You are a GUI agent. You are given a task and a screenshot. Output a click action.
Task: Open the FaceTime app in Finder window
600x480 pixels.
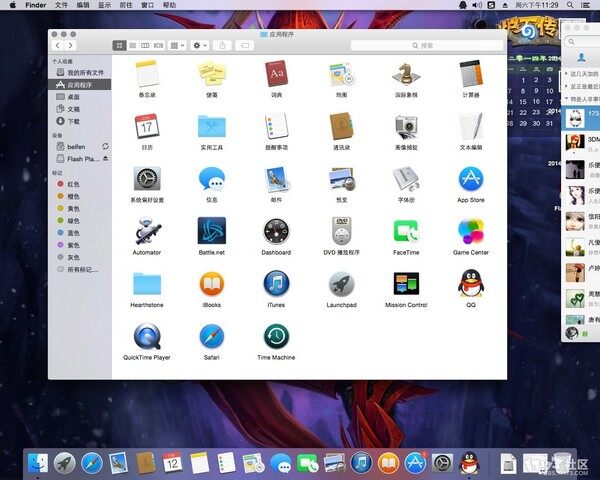coord(406,231)
